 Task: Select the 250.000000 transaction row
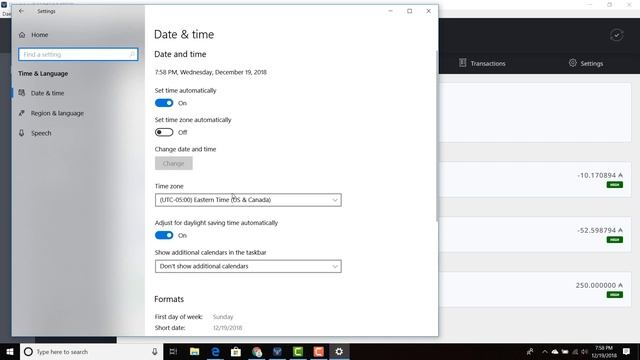coord(535,289)
